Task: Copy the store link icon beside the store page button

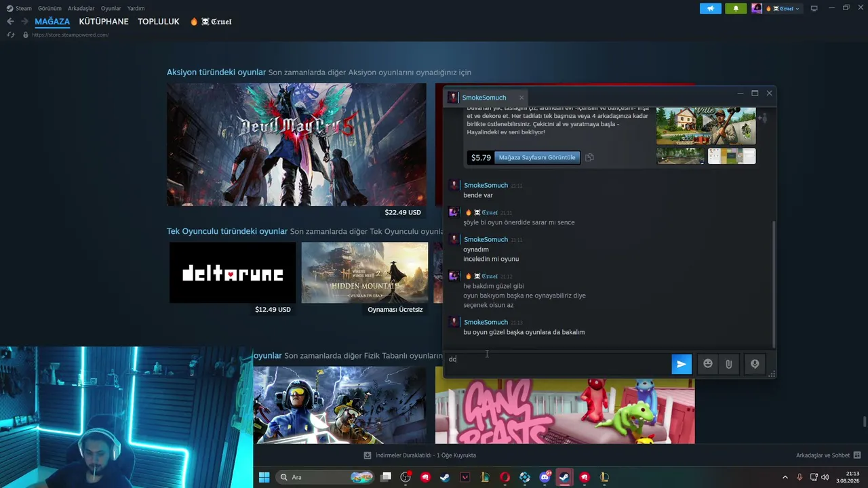Action: tap(589, 157)
